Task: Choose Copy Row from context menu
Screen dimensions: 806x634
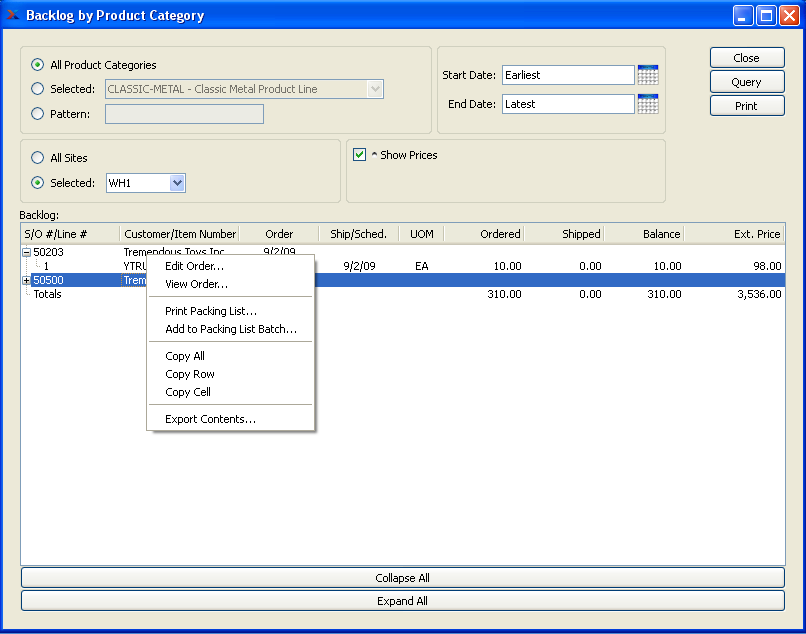Action: (x=190, y=374)
